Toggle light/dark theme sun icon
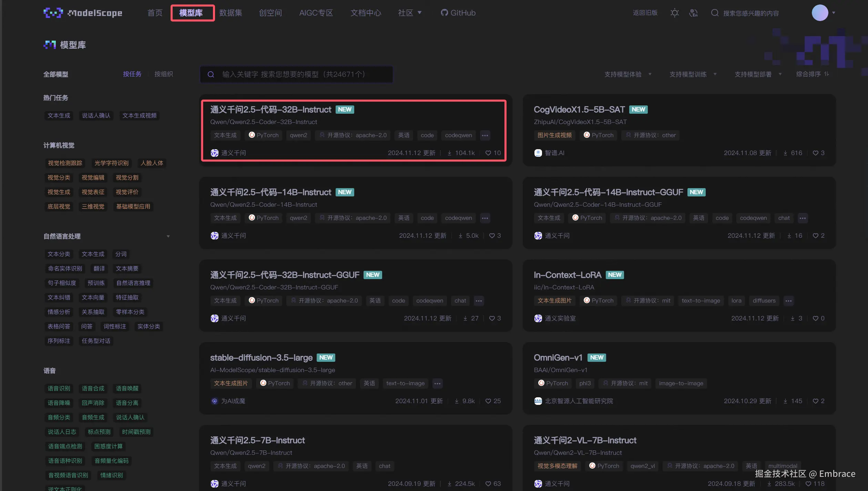The width and height of the screenshot is (868, 491). (674, 13)
